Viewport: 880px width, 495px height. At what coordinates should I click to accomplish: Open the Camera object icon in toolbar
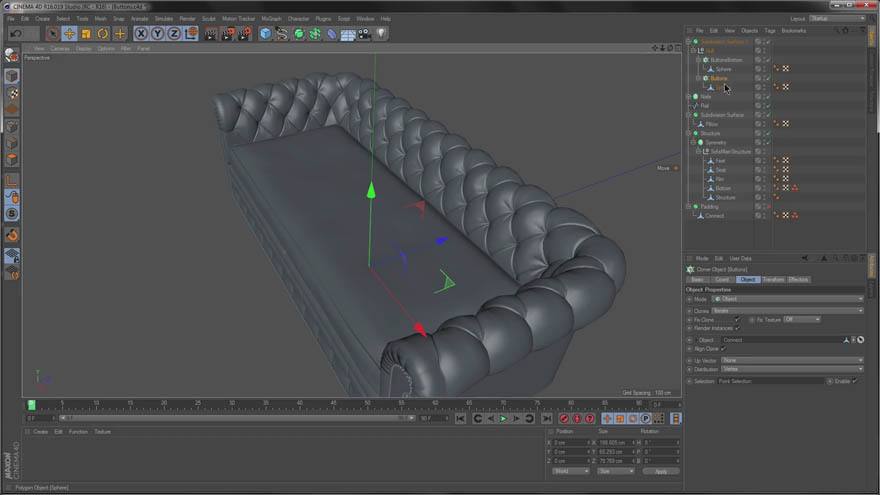coord(364,34)
